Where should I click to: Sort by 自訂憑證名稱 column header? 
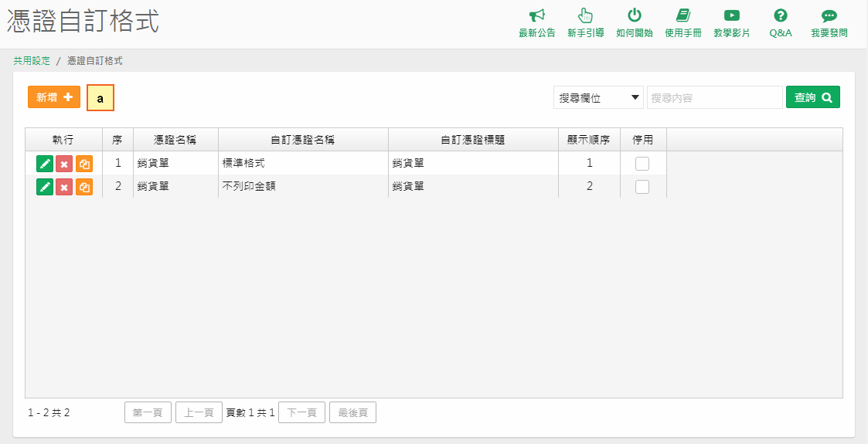(x=303, y=140)
